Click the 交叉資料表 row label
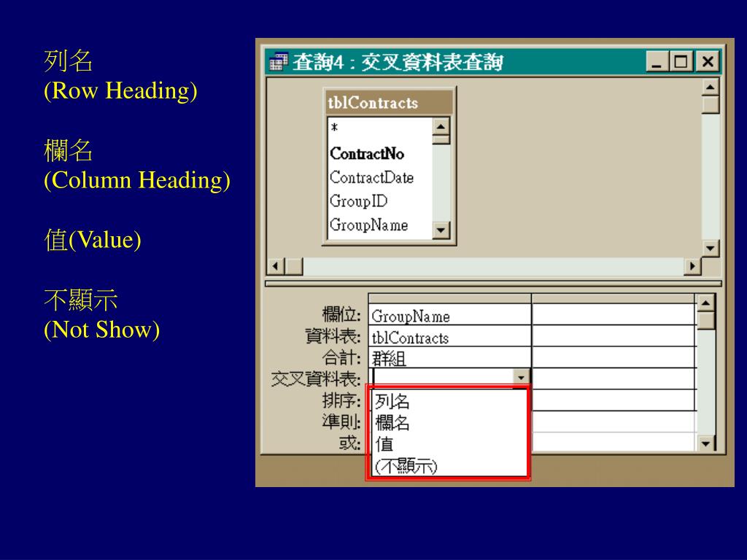Viewport: 747px width, 560px height. pos(316,379)
